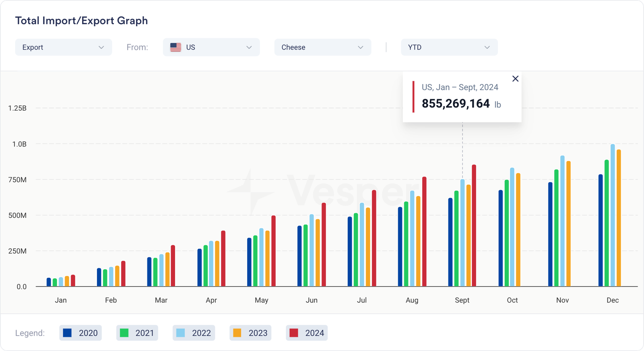Open the Cheese product dropdown
Viewport: 644px width, 351px height.
click(322, 47)
